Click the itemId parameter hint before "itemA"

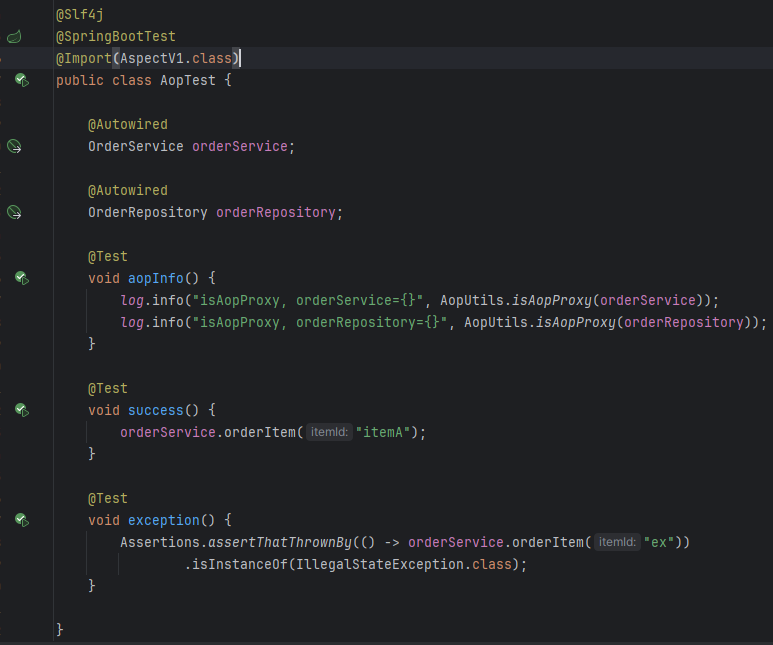coord(329,432)
